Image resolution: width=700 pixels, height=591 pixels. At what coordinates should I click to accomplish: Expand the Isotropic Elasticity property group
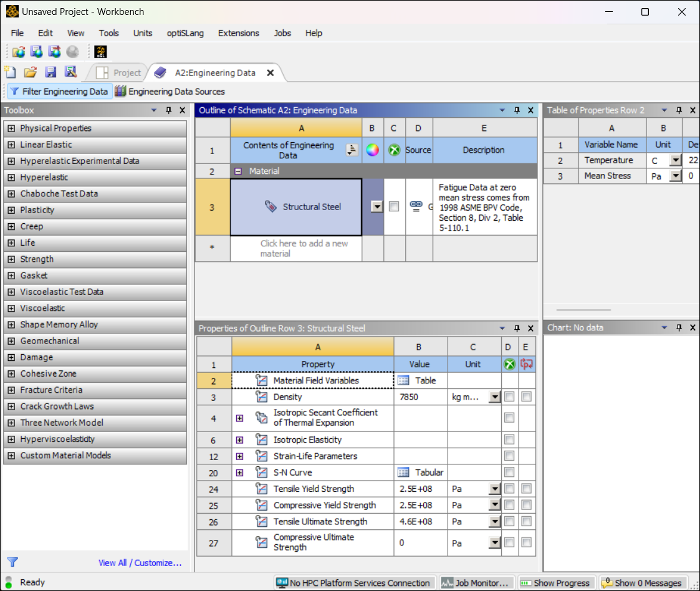coord(240,440)
